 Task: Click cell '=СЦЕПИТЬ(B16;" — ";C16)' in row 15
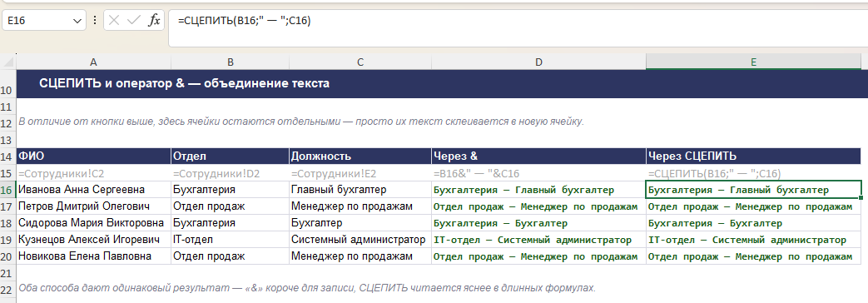(753, 173)
